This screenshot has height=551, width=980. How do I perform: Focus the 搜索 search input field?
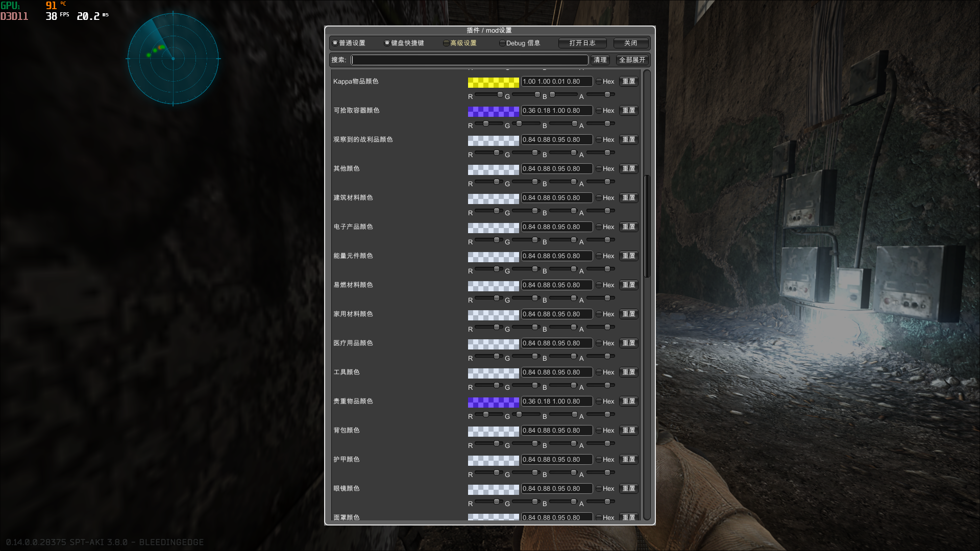tap(470, 60)
